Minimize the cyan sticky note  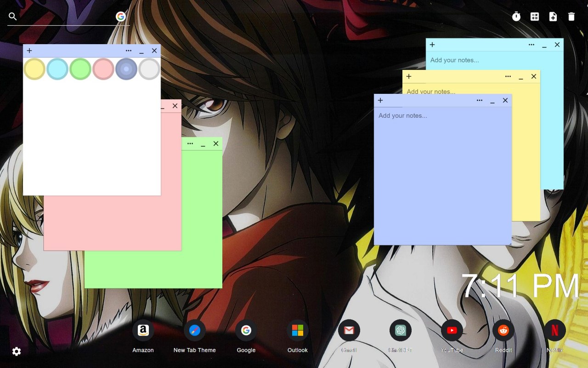(x=544, y=46)
